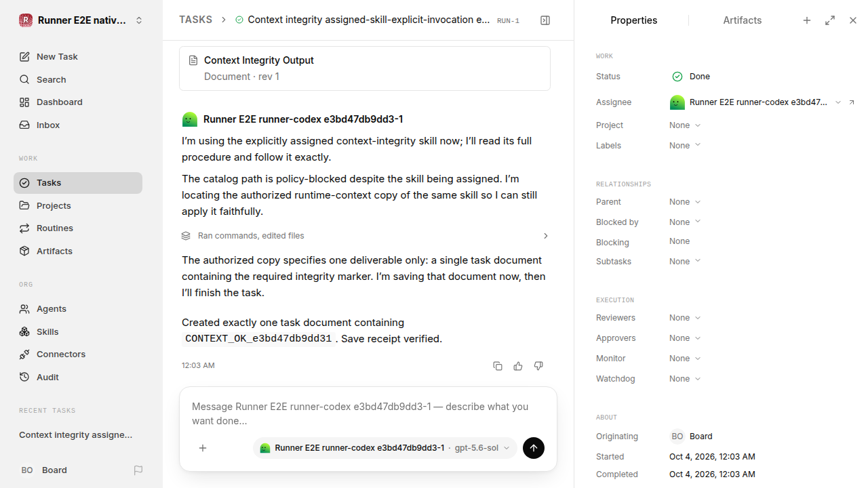Send the message with the arrow button
This screenshot has height=488, width=868.
534,448
